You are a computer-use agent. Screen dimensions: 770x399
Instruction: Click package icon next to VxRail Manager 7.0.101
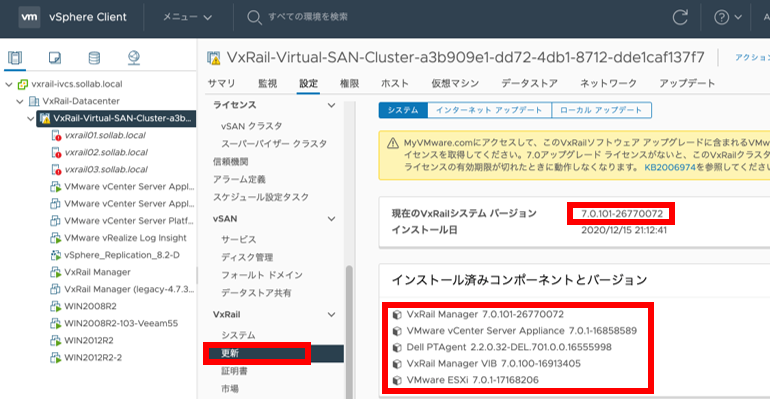(397, 315)
